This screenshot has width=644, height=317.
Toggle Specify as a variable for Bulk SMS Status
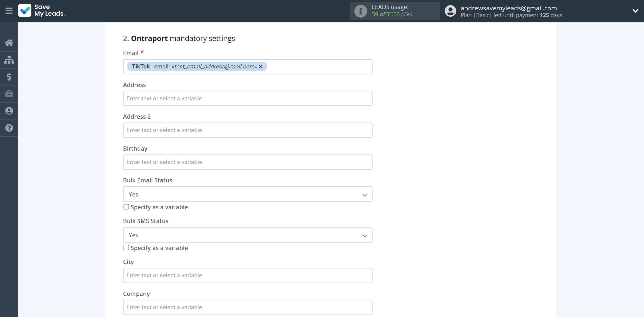126,248
